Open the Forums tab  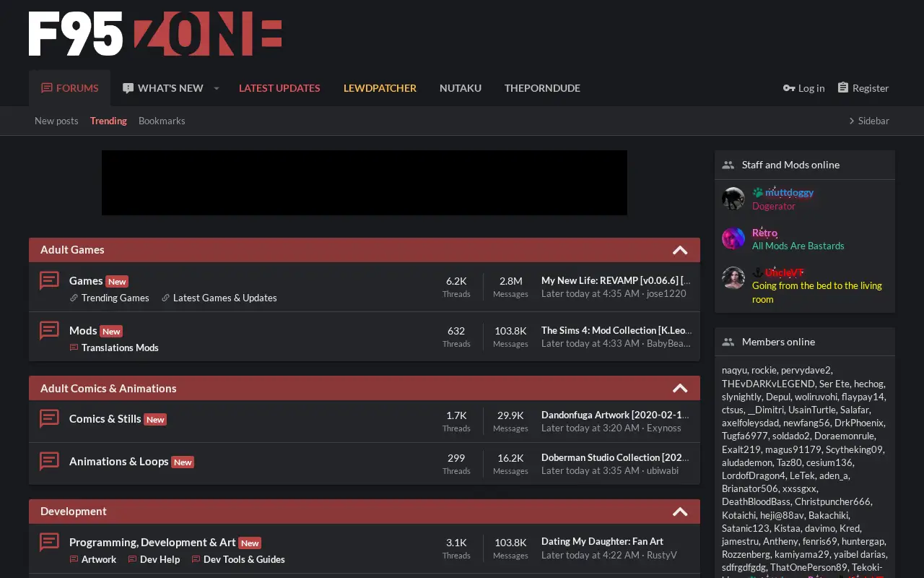click(x=69, y=88)
